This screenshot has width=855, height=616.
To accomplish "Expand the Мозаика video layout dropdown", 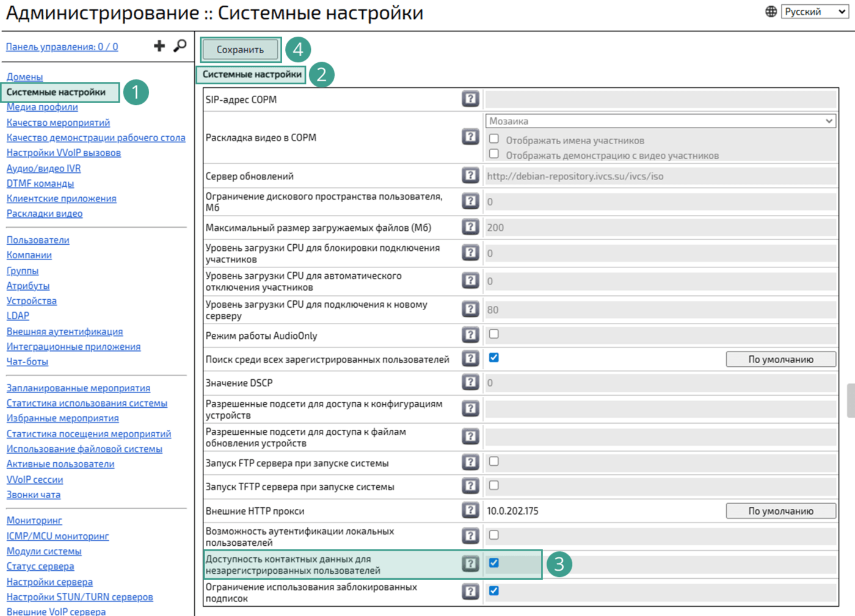I will [x=660, y=121].
